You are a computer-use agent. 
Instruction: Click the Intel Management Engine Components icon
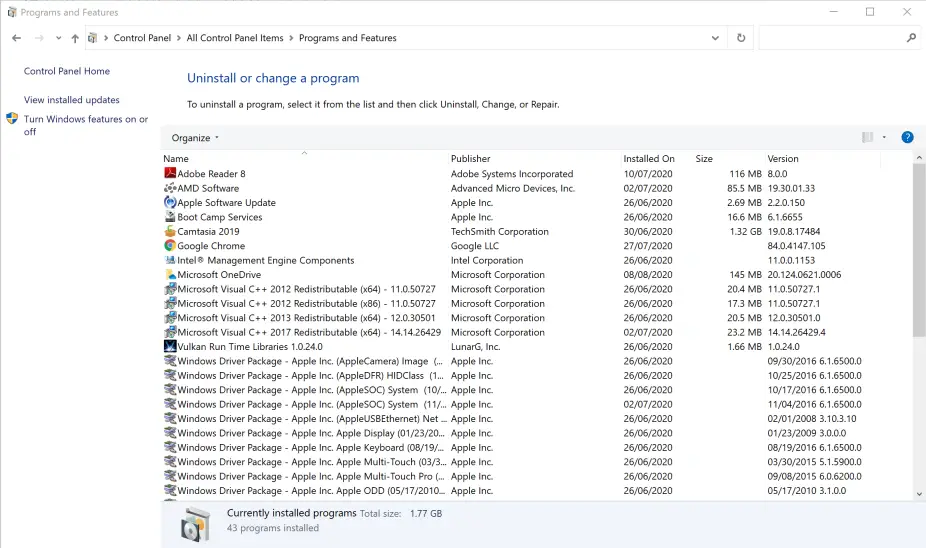pos(170,260)
